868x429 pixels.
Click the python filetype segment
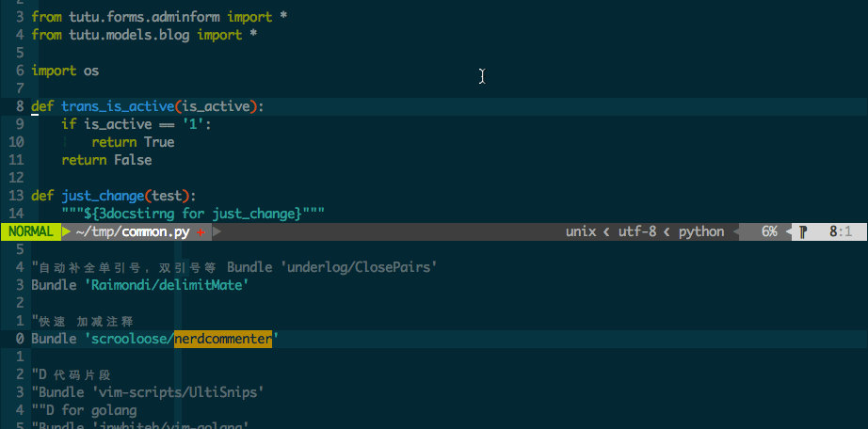click(x=701, y=231)
